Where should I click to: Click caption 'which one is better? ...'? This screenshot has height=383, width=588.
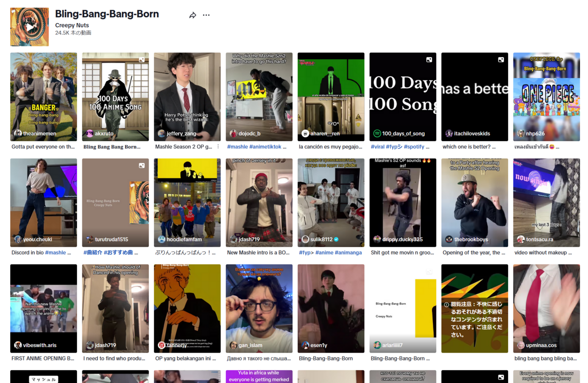pos(469,146)
